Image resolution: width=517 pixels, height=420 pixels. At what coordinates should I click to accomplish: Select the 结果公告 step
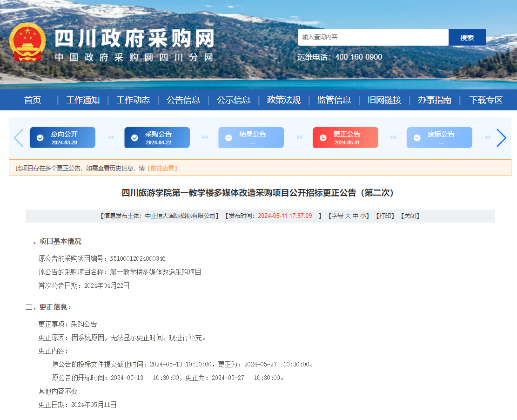tap(251, 137)
